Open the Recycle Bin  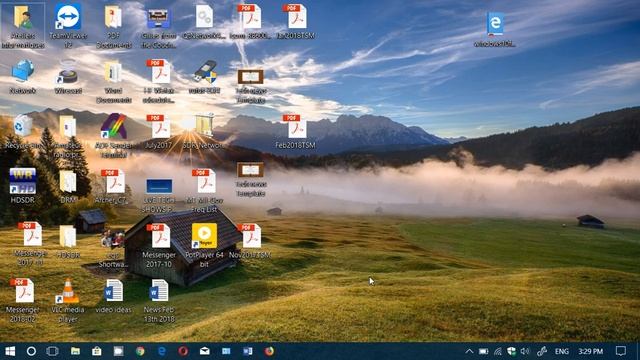[23, 132]
